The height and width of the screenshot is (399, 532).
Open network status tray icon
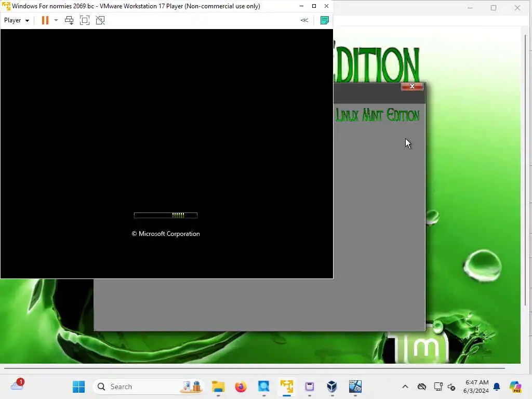pos(438,387)
